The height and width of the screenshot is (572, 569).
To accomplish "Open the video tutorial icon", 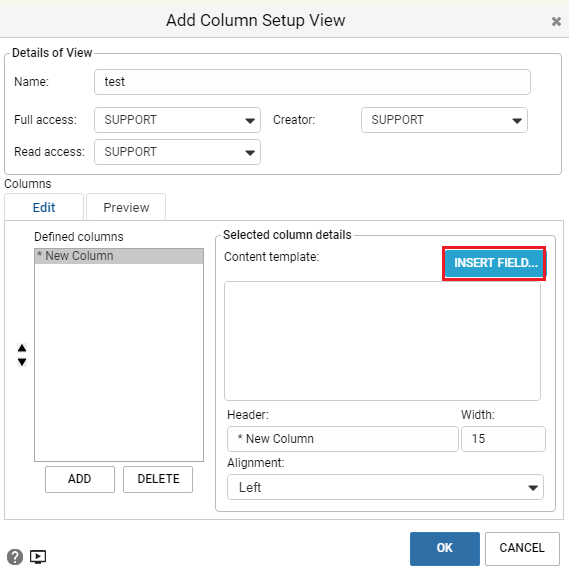I will click(x=38, y=557).
